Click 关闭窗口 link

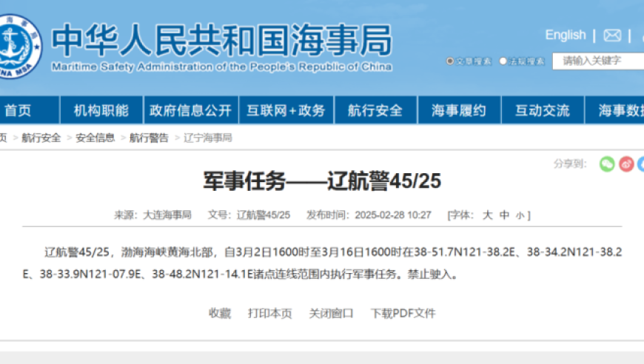point(331,314)
